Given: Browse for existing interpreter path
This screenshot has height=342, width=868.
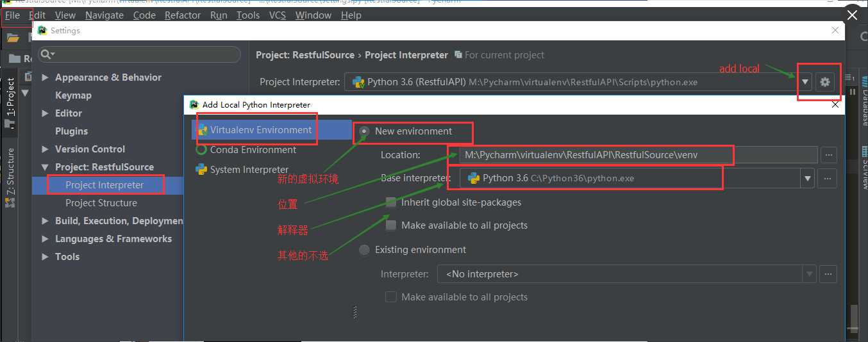Looking at the screenshot, I should [829, 274].
